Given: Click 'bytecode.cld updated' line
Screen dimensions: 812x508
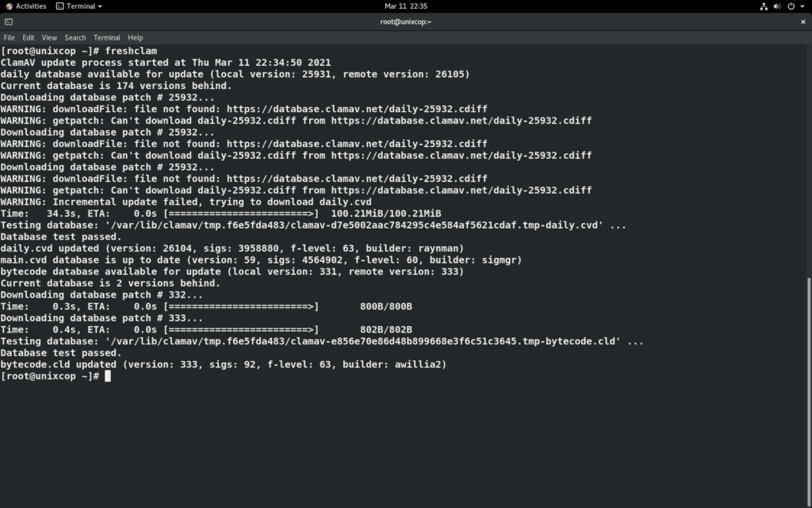Looking at the screenshot, I should [x=223, y=364].
